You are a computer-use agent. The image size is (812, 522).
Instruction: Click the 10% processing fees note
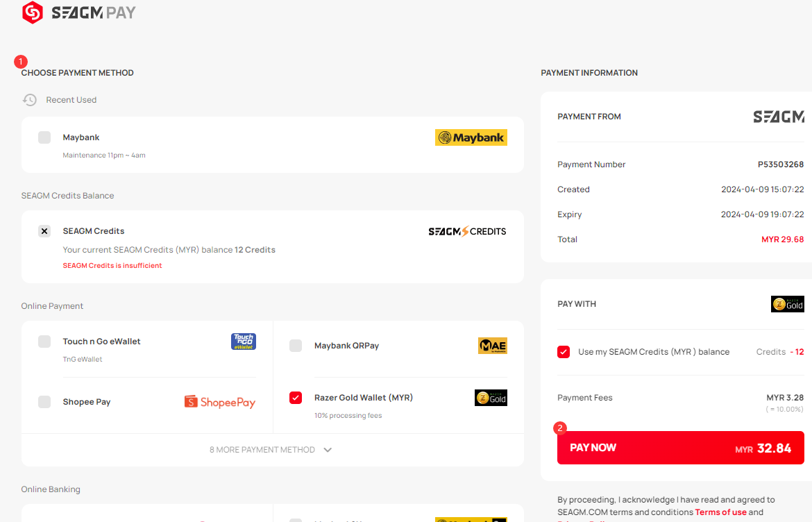coord(348,416)
